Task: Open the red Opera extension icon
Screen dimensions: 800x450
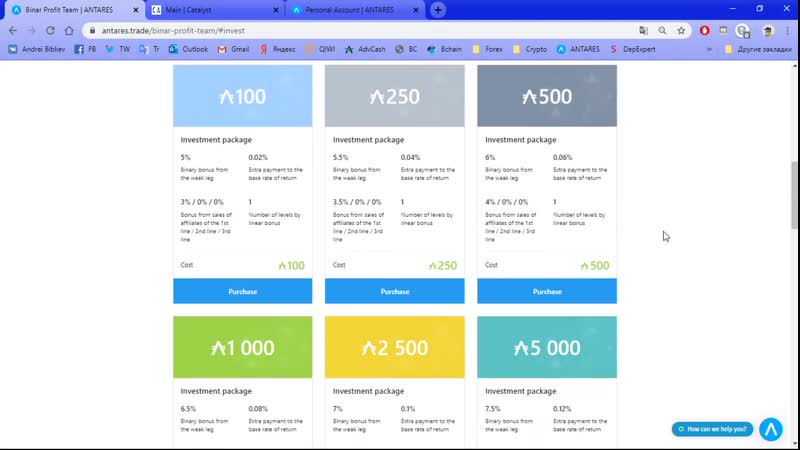Action: tap(705, 31)
